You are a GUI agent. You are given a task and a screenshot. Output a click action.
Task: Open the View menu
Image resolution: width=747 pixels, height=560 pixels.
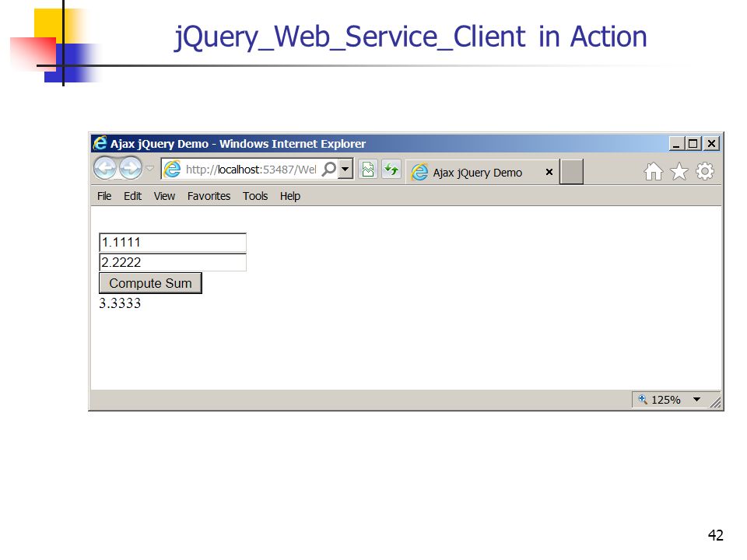164,196
